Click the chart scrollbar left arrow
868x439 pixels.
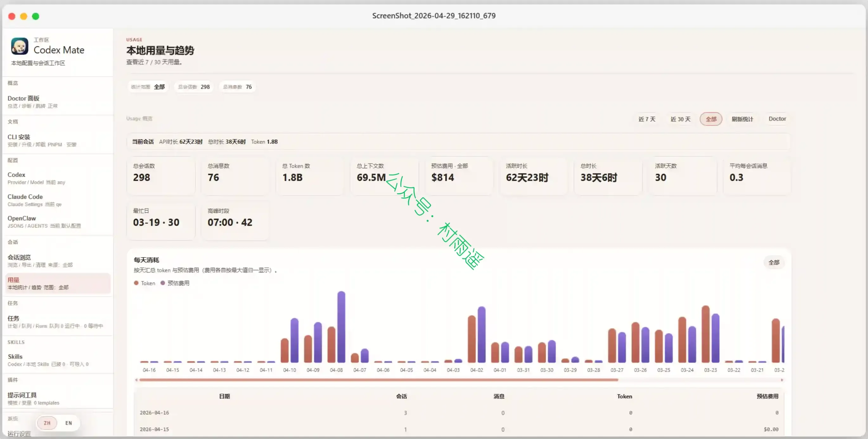(136, 380)
